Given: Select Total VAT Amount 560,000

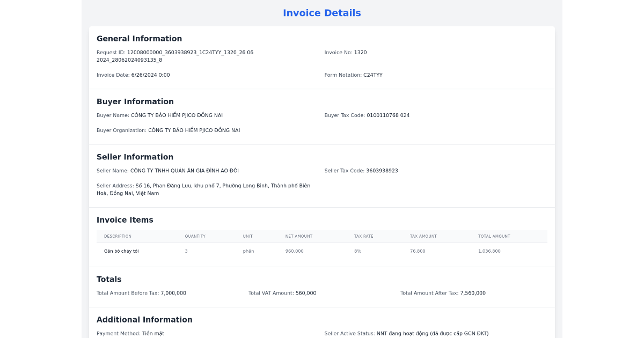Looking at the screenshot, I should point(282,293).
